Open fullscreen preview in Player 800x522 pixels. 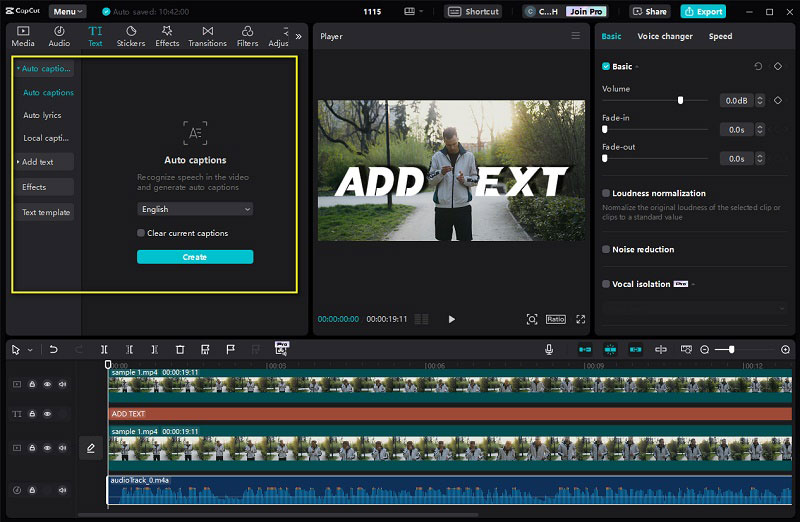[581, 319]
